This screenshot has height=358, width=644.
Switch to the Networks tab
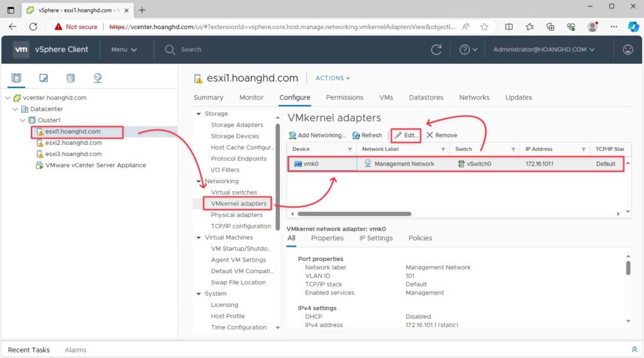[474, 98]
